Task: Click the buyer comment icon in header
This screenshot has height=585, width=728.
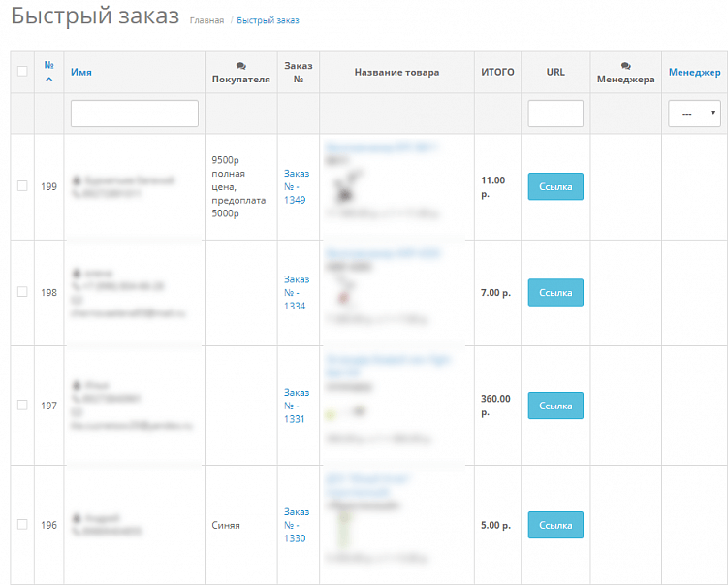Action: 240,65
